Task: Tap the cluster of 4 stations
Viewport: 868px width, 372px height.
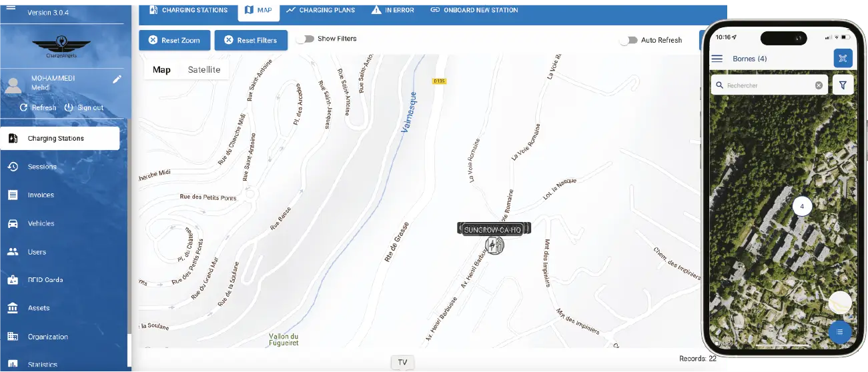Action: coord(802,207)
